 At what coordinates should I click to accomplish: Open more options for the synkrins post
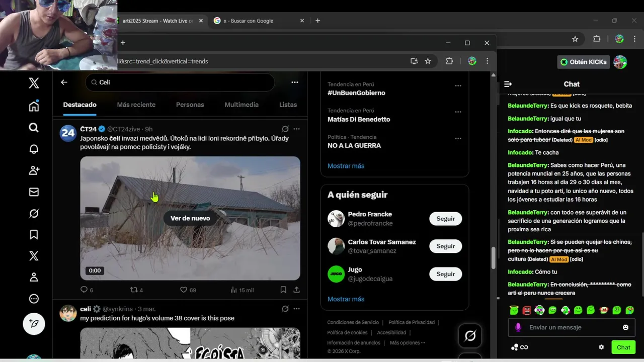tap(296, 309)
